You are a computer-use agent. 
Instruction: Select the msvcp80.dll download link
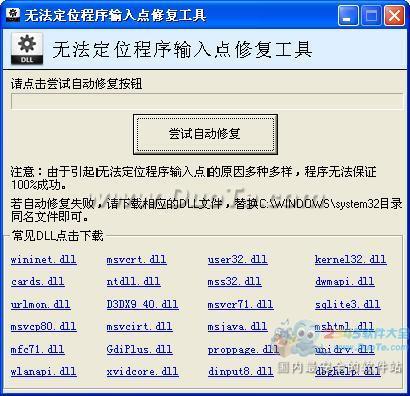click(x=44, y=326)
